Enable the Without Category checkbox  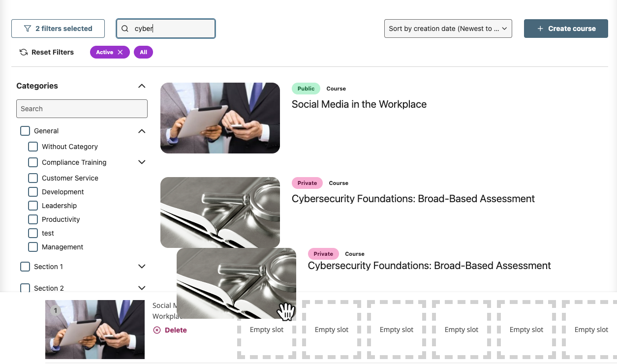33,147
